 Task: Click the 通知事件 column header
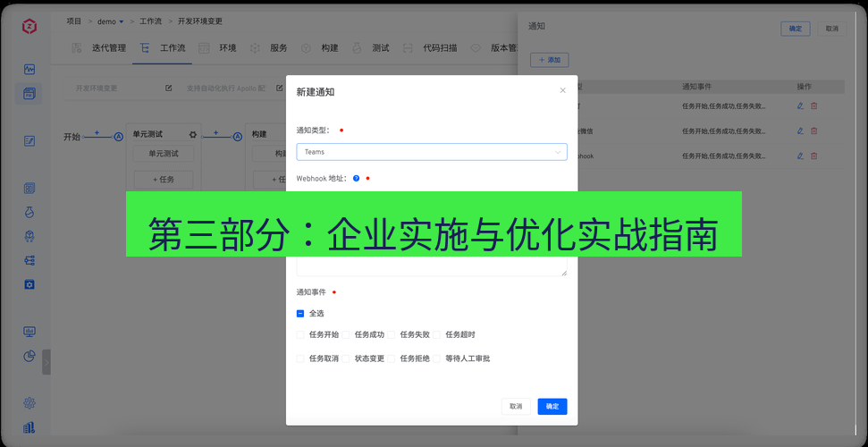[x=696, y=87]
